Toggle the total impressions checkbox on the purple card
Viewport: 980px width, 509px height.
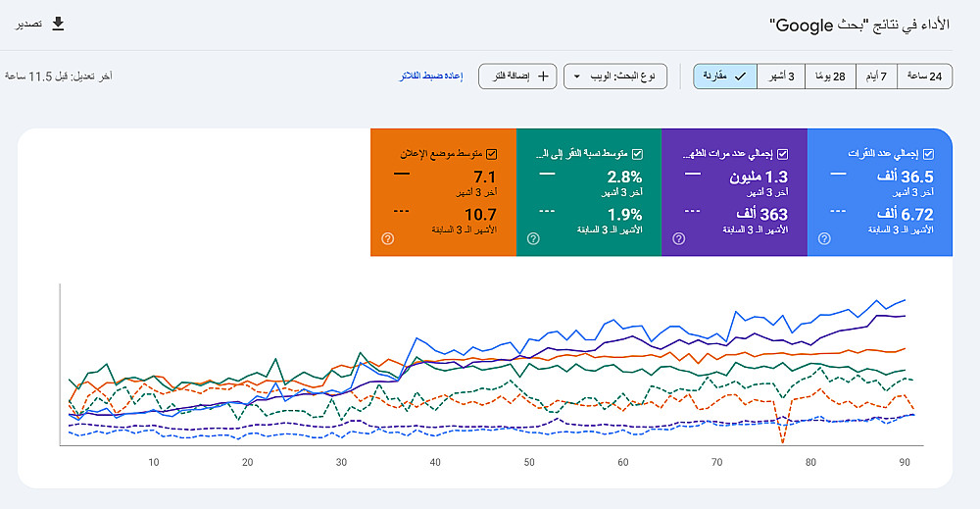[781, 154]
